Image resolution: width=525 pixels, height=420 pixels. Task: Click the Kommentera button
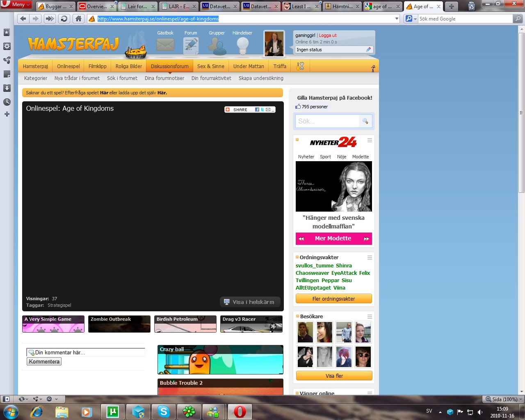(44, 361)
